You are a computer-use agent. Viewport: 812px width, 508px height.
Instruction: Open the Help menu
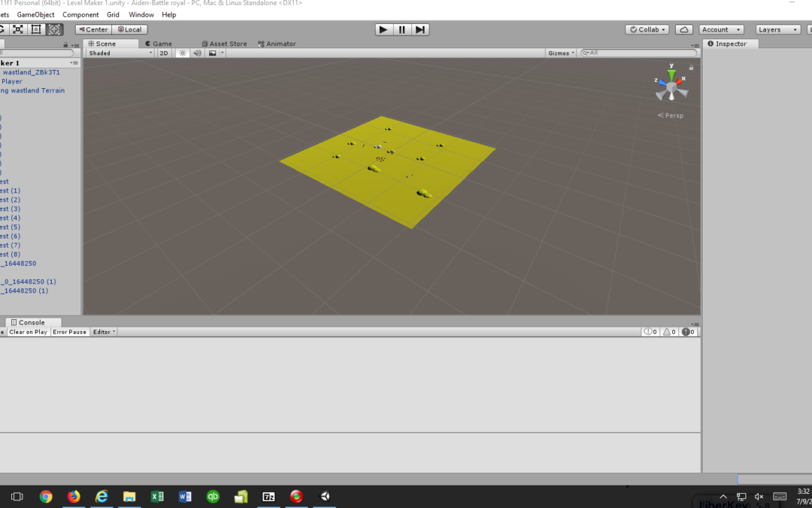[x=169, y=14]
